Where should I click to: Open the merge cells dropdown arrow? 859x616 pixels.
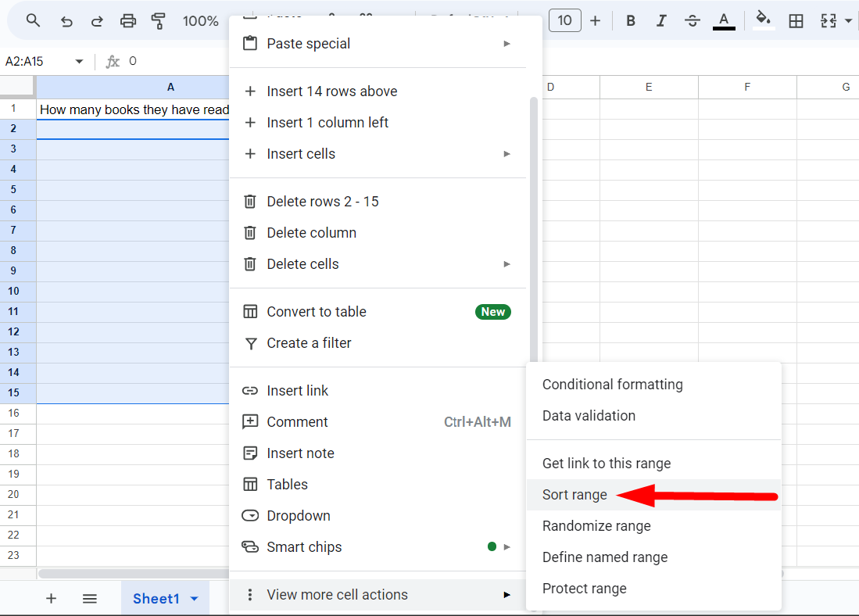(x=849, y=21)
